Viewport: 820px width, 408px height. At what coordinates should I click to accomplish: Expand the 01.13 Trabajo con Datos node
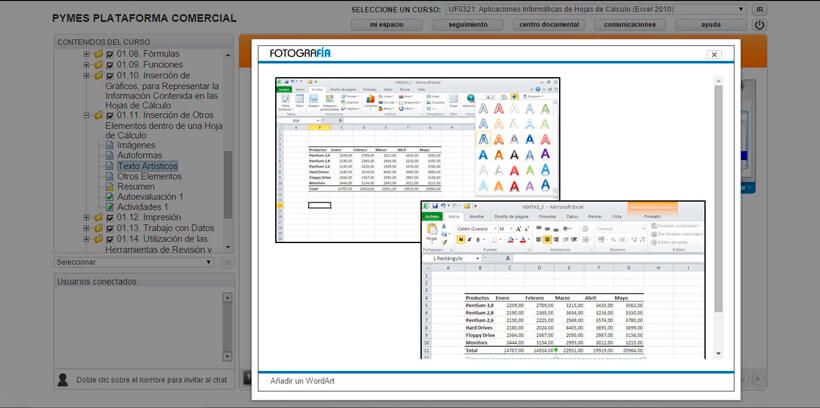click(86, 228)
